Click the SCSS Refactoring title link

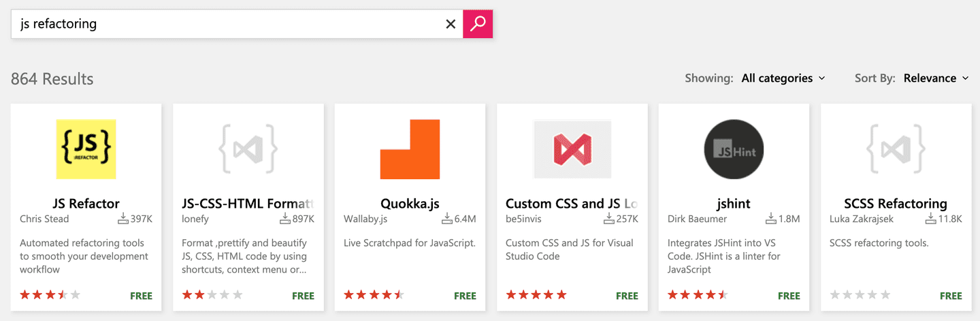(x=896, y=203)
